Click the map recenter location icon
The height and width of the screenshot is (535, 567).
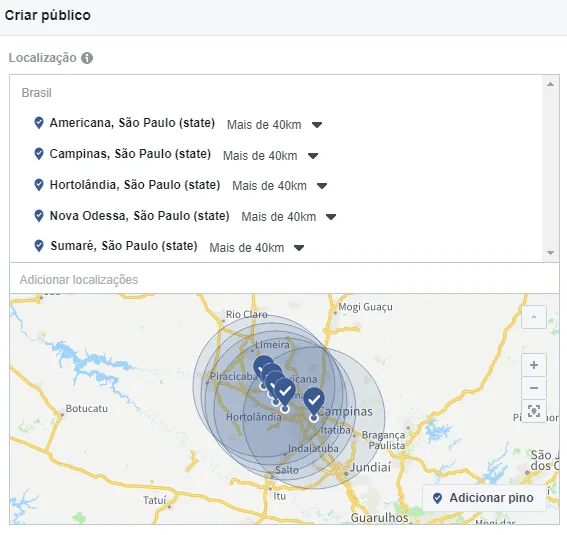(x=534, y=411)
